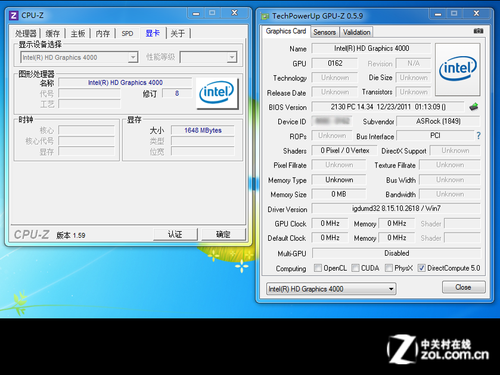This screenshot has width=500, height=375.
Task: Click the Subvendor ASRock field
Action: tap(438, 121)
